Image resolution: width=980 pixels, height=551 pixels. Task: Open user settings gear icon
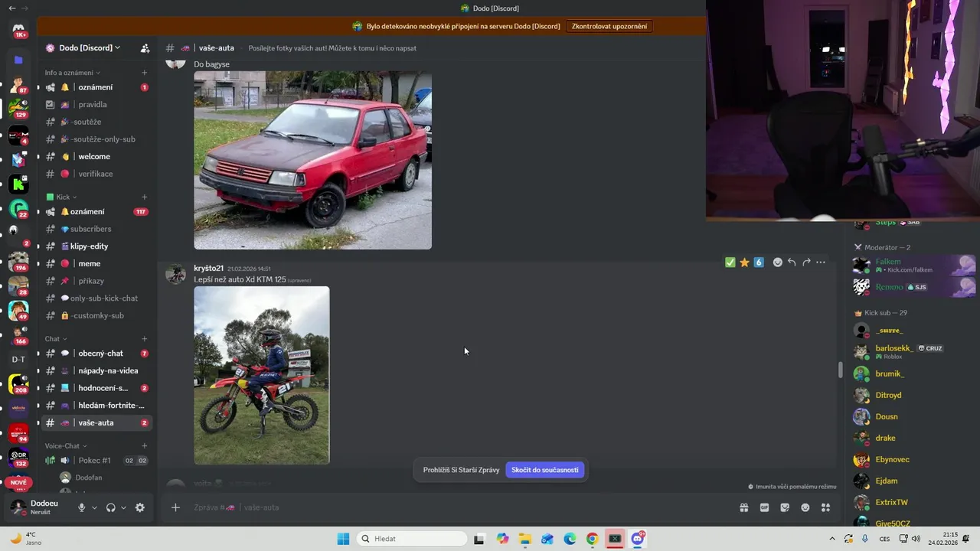[x=139, y=507]
